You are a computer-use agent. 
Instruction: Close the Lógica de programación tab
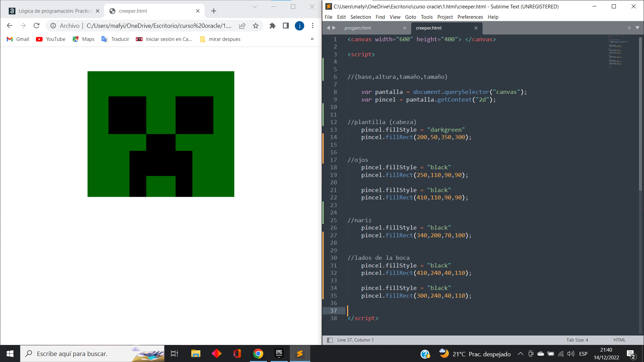click(x=98, y=11)
